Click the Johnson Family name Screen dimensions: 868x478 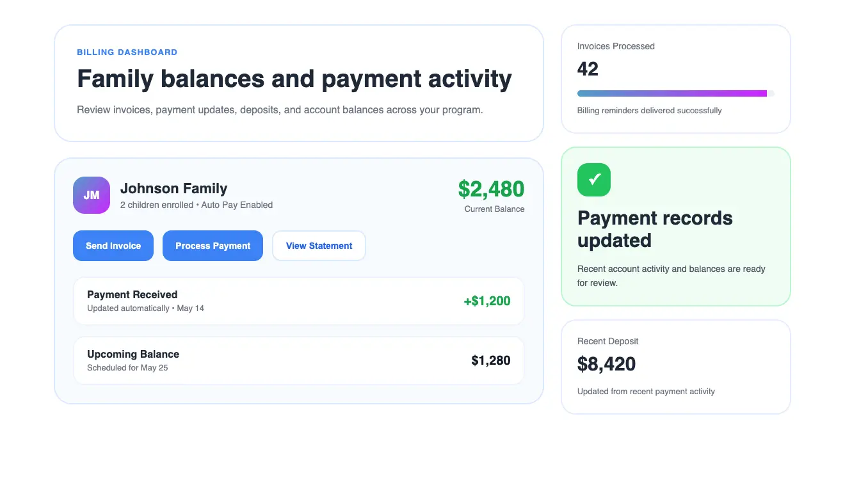pyautogui.click(x=174, y=188)
